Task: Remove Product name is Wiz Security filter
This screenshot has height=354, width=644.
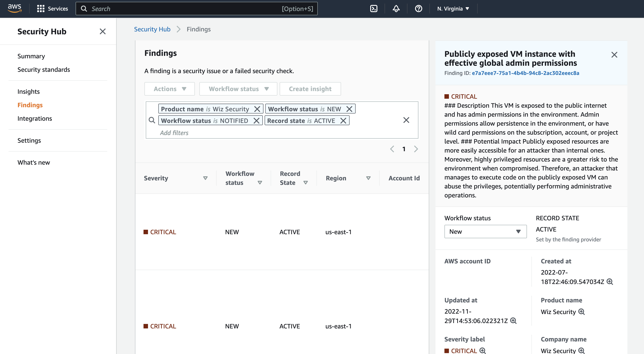Action: tap(257, 109)
